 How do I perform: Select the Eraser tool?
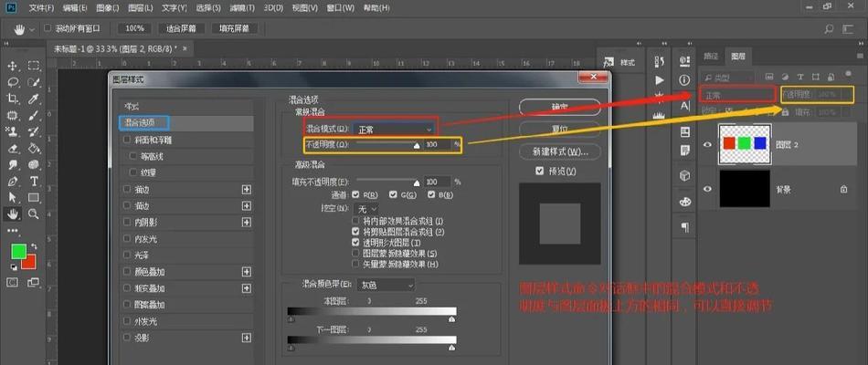tap(12, 148)
